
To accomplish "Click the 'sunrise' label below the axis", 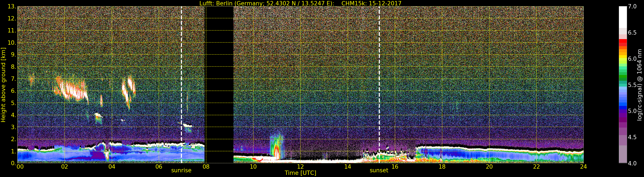I will [181, 171].
